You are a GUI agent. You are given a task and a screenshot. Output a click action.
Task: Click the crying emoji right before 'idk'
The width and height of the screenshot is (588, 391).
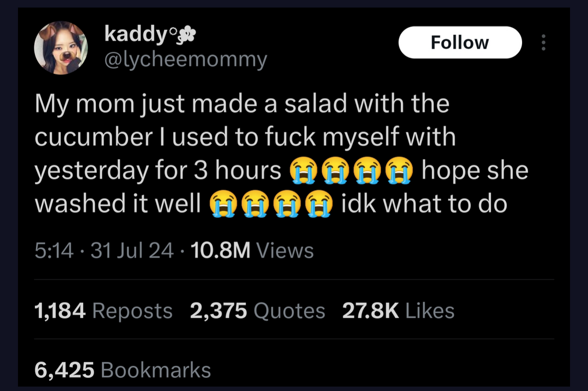pyautogui.click(x=318, y=204)
